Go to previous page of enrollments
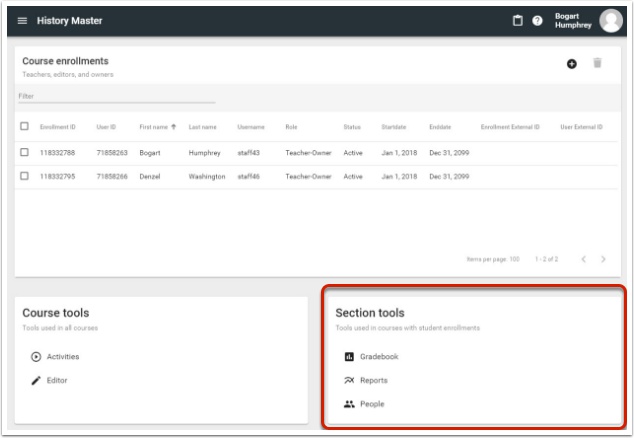The image size is (634, 438). 582,259
